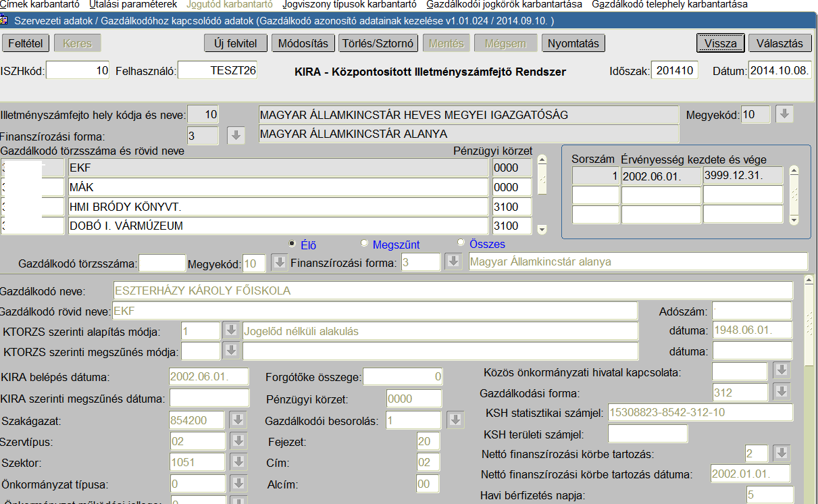Screen dimensions: 818x504
Task: Open KTORZS szerinti megszűnés módja list
Action: (232, 351)
